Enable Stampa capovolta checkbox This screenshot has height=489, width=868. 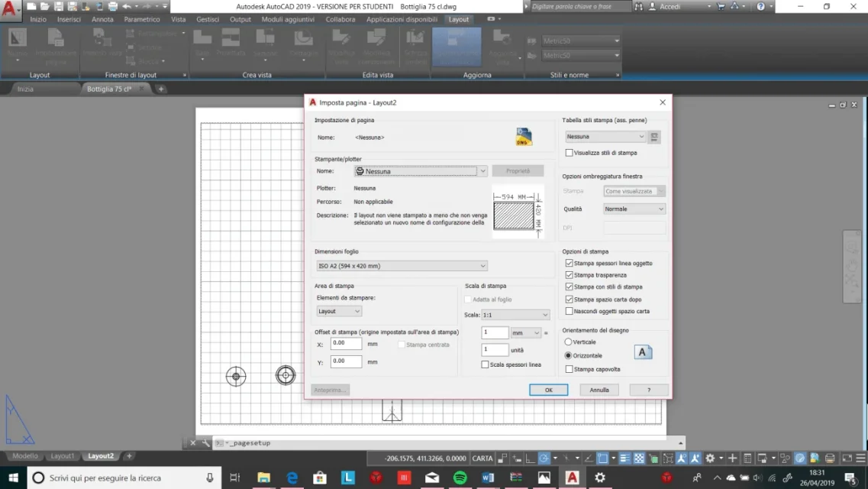point(569,369)
